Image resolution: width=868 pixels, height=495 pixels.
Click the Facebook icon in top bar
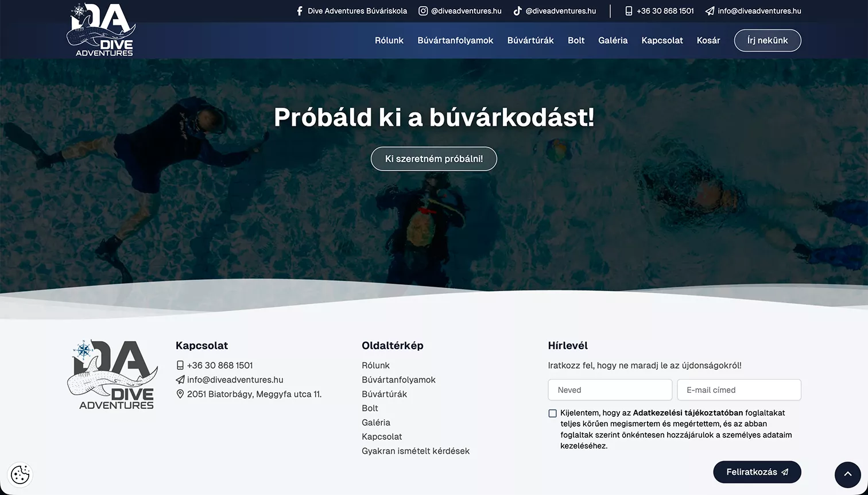click(300, 11)
